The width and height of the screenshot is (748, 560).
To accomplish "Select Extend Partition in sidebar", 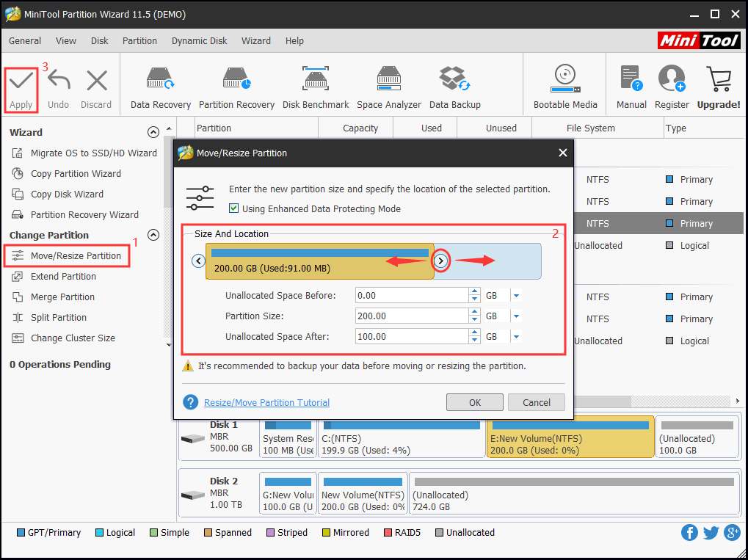I will pos(54,276).
